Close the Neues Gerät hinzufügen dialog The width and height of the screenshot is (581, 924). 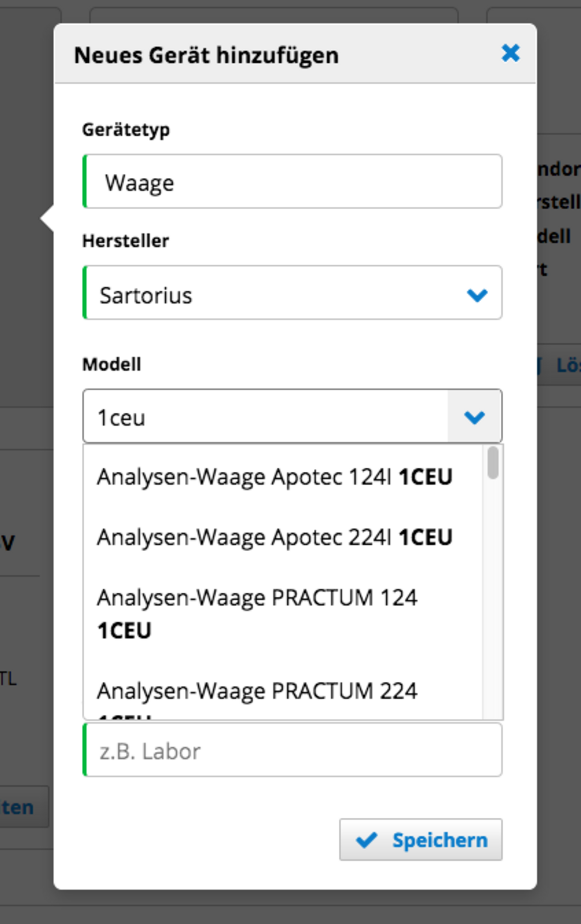(x=510, y=53)
